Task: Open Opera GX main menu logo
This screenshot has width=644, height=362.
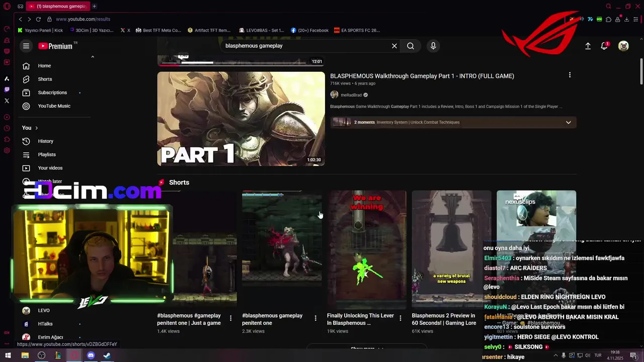Action: coord(7,7)
